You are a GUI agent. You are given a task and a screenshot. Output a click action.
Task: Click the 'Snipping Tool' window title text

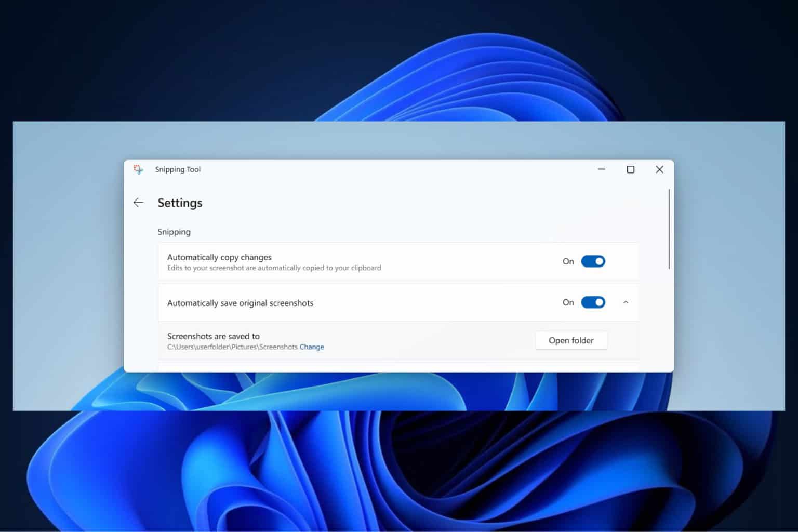point(178,169)
